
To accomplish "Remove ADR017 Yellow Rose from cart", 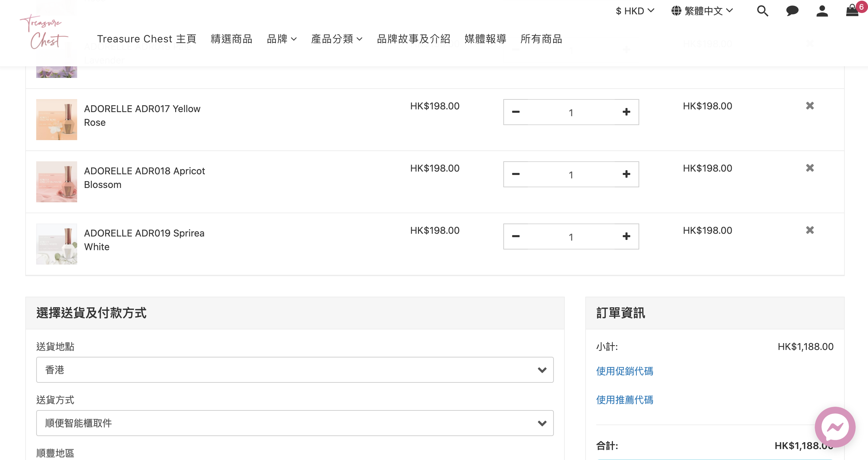I will pos(810,106).
